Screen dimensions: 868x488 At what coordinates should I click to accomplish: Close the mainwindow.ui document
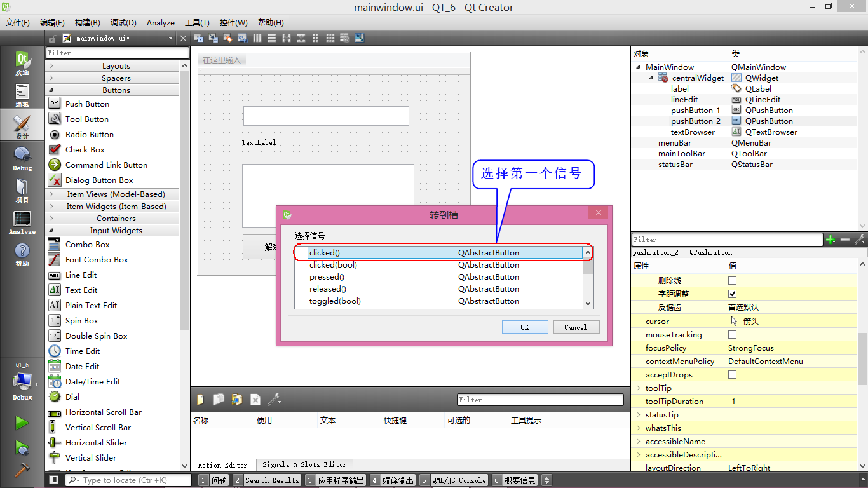[x=184, y=38]
